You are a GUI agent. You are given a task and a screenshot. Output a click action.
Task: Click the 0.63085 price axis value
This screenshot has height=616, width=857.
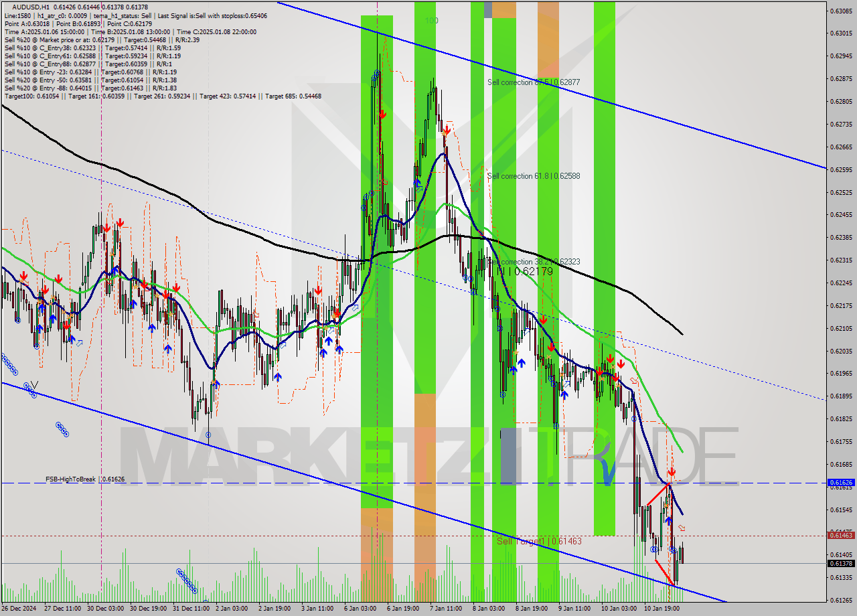[x=840, y=11]
